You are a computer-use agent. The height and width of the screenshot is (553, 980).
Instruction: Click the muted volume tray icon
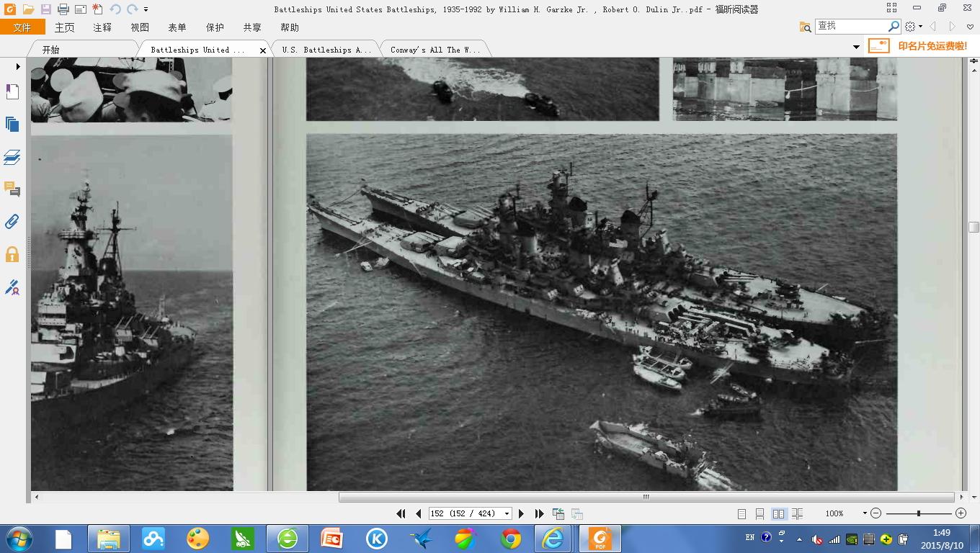[817, 539]
